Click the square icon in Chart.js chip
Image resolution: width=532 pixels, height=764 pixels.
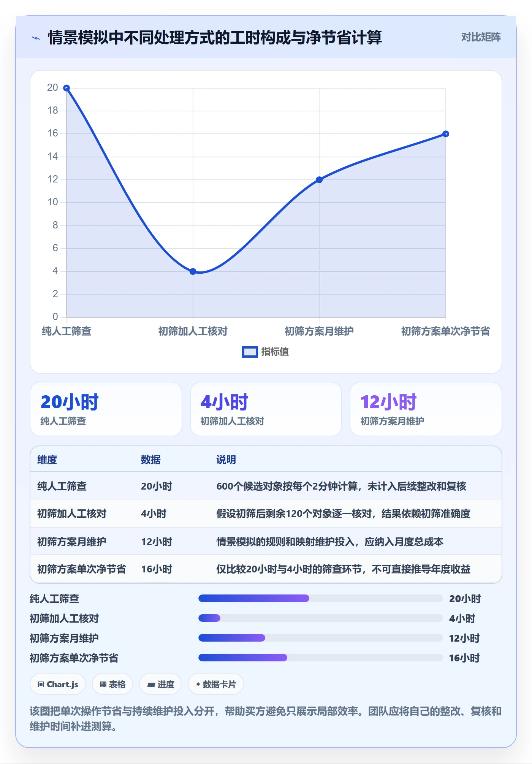(41, 685)
